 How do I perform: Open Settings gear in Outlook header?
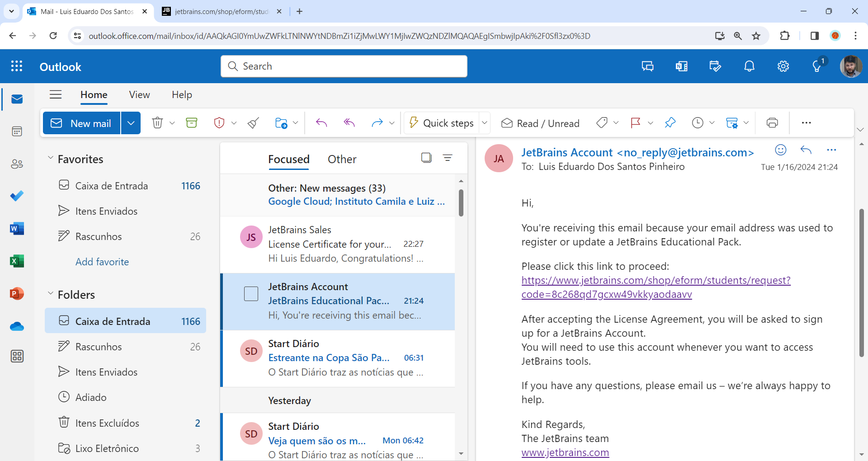coord(783,66)
